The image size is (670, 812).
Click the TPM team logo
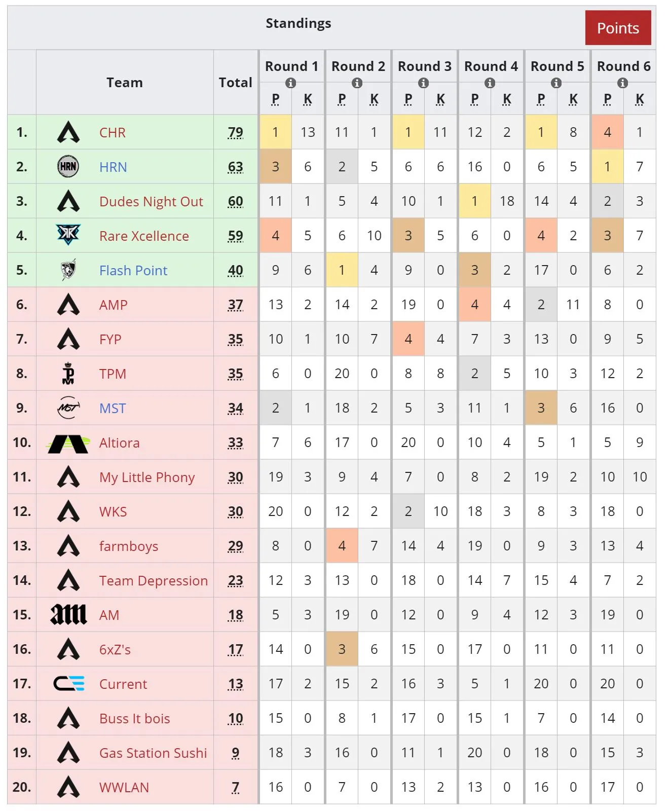(68, 373)
